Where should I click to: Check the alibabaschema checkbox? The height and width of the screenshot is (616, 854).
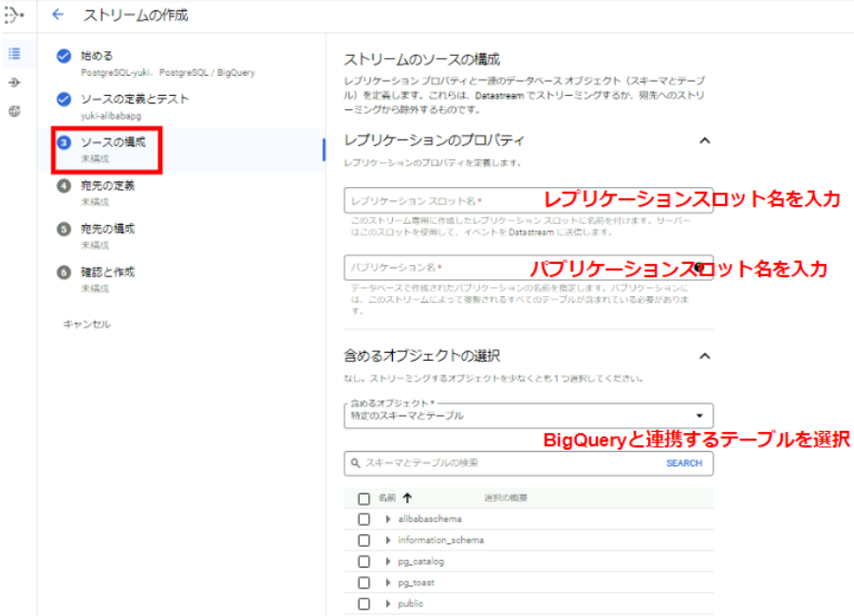coord(363,519)
